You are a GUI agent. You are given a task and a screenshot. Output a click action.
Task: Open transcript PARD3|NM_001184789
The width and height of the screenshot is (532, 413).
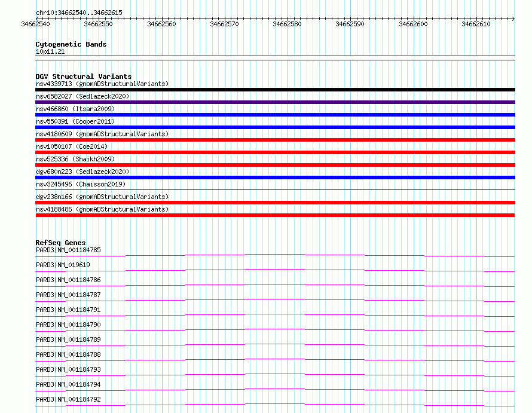tap(68, 339)
